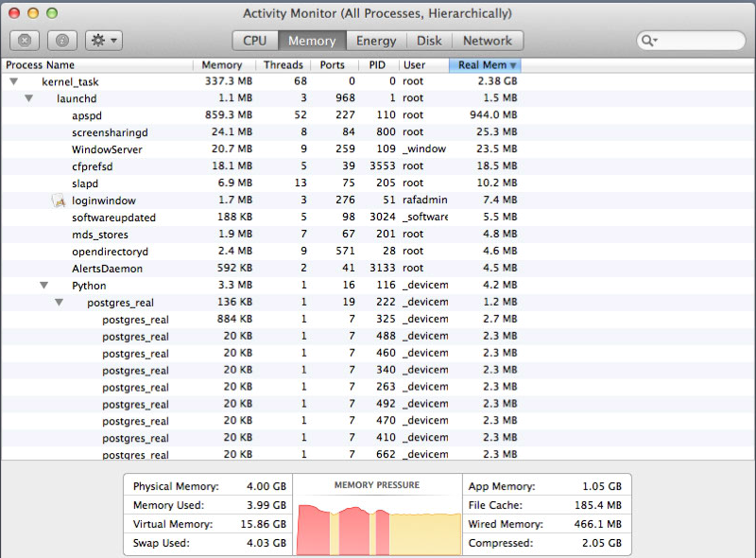Viewport: 756px width, 558px height.
Task: Click the 859.3 MB memory value
Action: pyautogui.click(x=229, y=115)
